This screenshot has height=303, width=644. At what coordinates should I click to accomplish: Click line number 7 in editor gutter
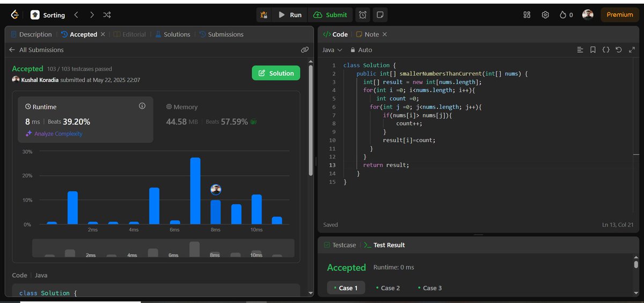pyautogui.click(x=334, y=115)
